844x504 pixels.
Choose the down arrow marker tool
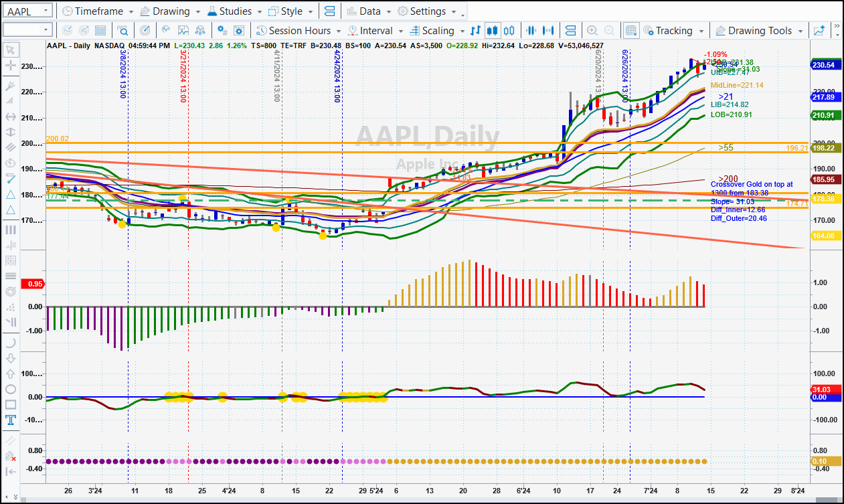[11, 359]
